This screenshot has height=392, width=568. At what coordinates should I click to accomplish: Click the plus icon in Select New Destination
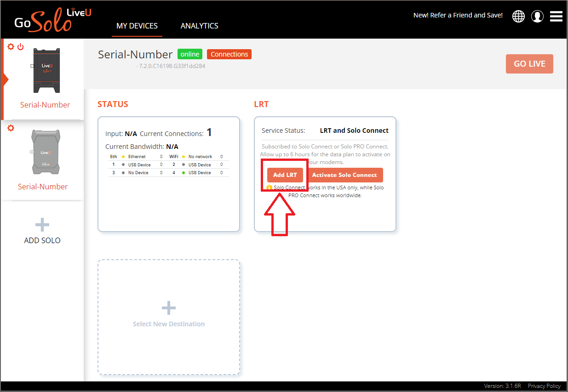[x=169, y=308]
